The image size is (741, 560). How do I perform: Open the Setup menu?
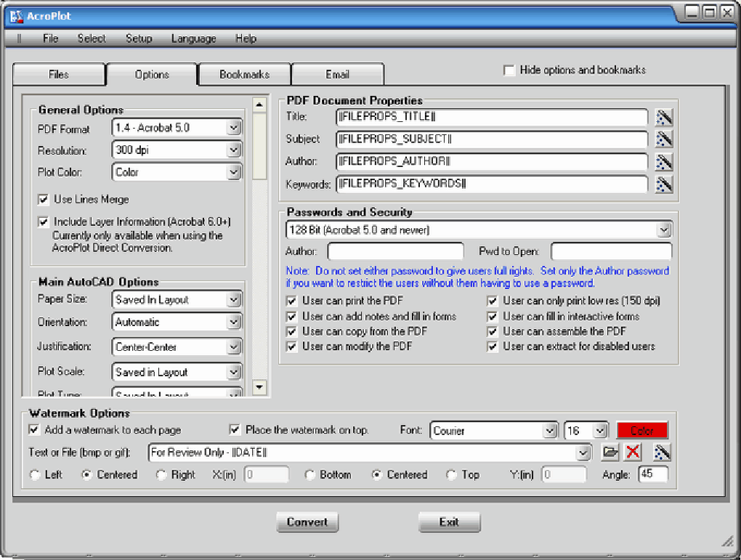pyautogui.click(x=139, y=38)
